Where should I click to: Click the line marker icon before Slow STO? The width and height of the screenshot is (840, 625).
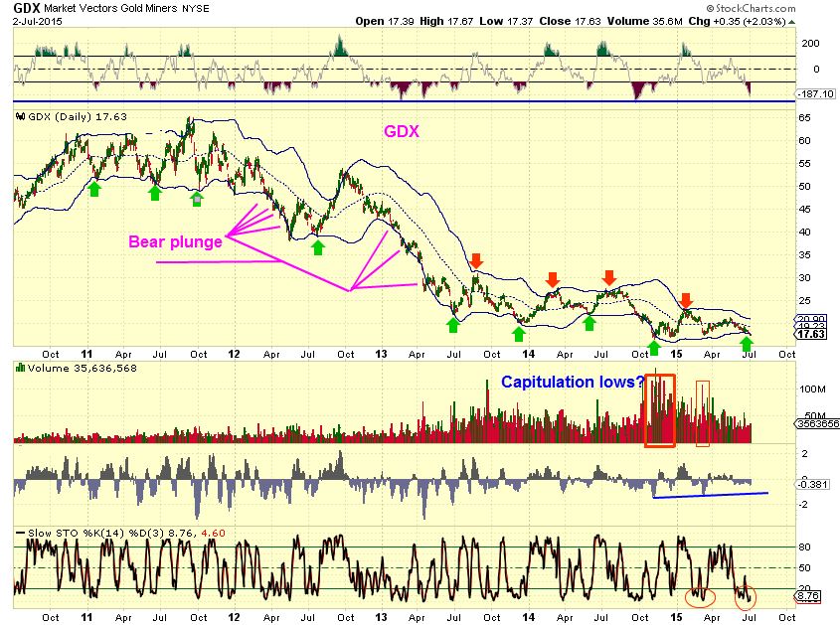tap(21, 533)
